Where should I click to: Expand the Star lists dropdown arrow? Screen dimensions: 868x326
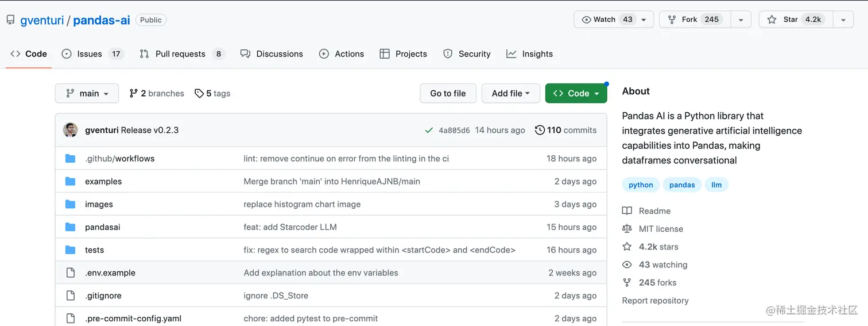point(843,20)
